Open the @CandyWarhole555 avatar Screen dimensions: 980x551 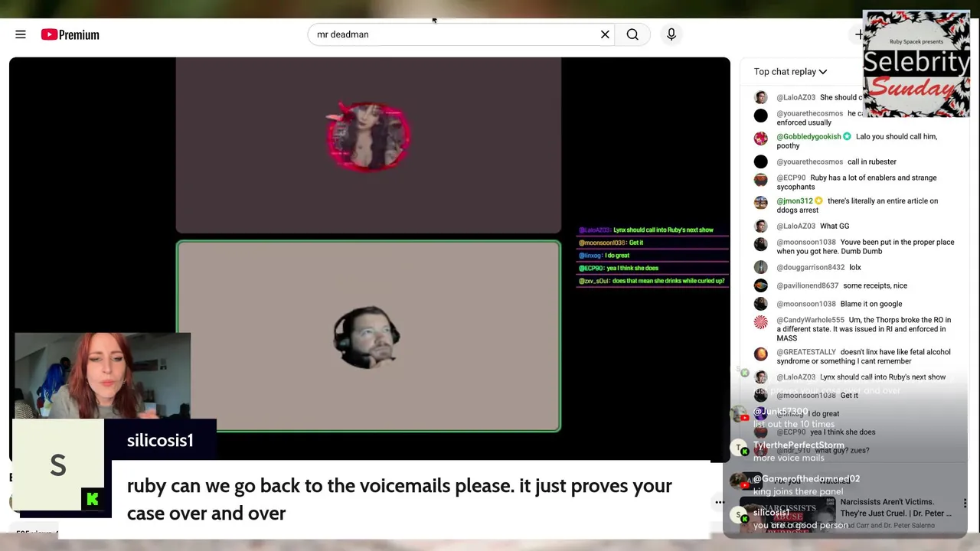pyautogui.click(x=760, y=322)
